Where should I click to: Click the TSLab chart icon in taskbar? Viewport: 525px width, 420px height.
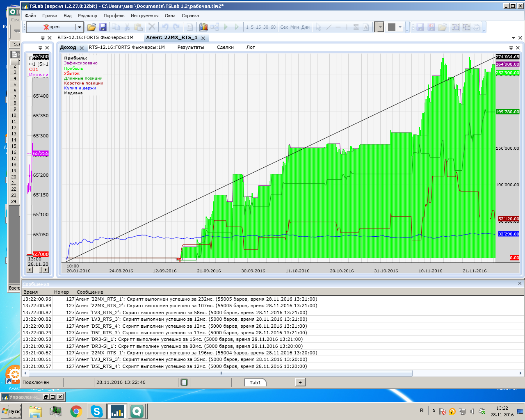pyautogui.click(x=117, y=411)
